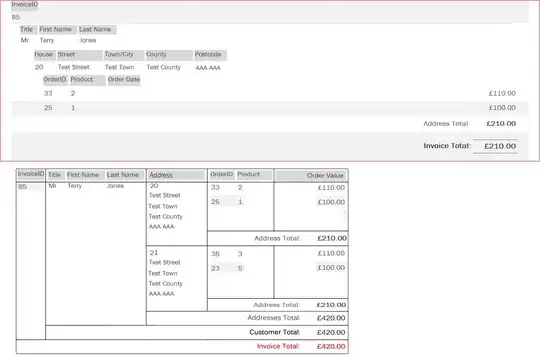Select the Address Total label in top report

(x=446, y=124)
